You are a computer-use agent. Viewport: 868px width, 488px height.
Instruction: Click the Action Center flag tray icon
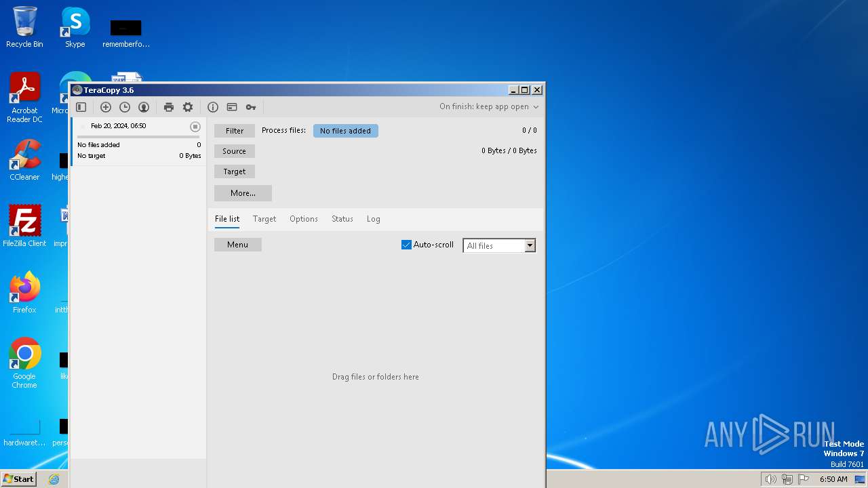(804, 479)
